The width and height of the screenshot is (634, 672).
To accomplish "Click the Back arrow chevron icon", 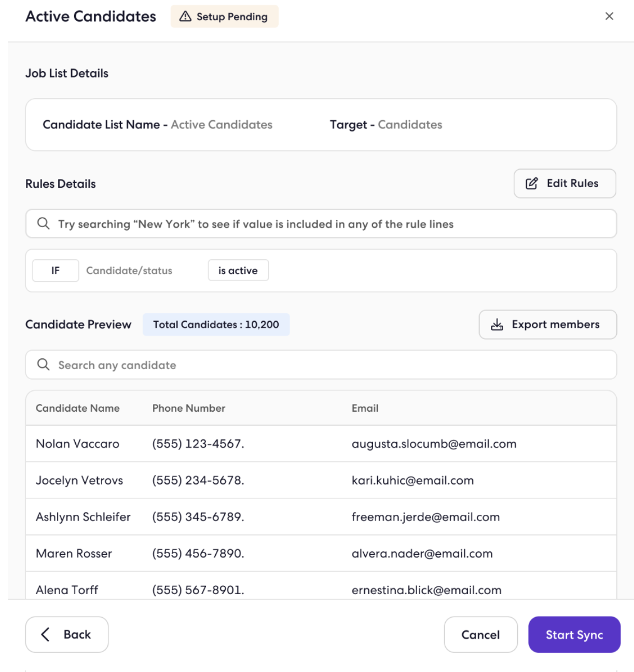I will click(x=46, y=634).
